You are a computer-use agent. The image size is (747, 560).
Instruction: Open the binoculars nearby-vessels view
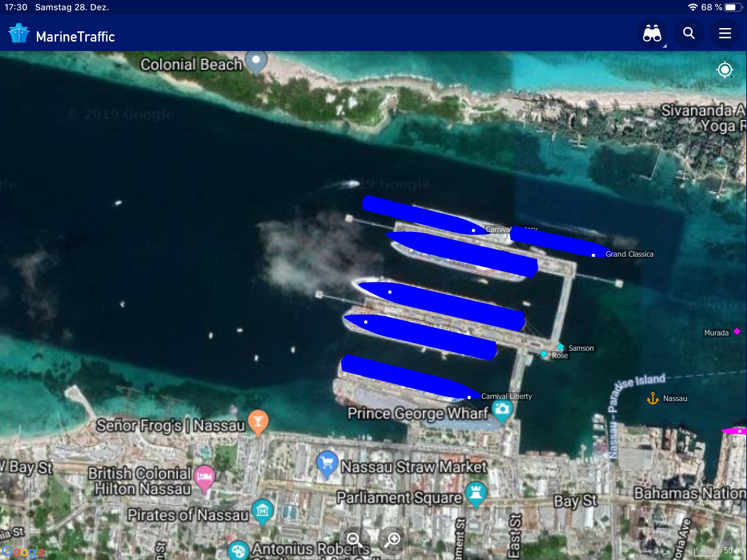[652, 34]
